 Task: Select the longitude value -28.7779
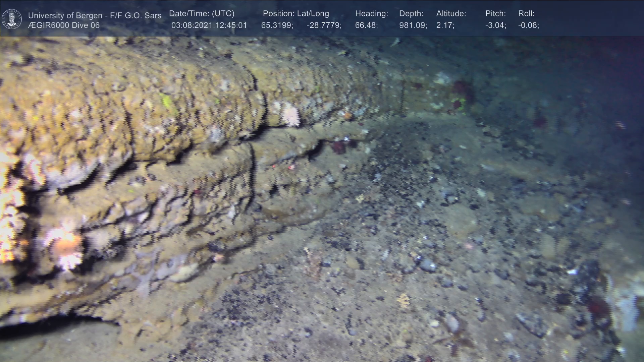324,25
